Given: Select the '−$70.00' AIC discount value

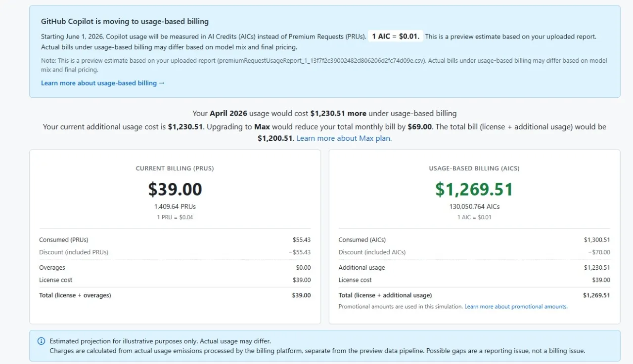Looking at the screenshot, I should coord(599,252).
